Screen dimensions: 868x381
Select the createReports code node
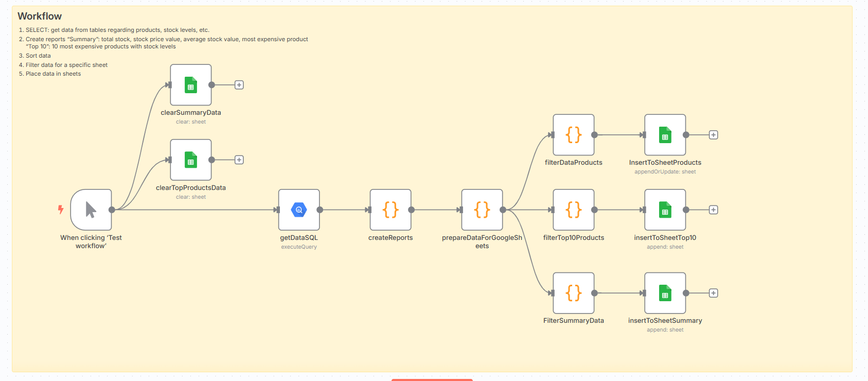[x=391, y=210]
